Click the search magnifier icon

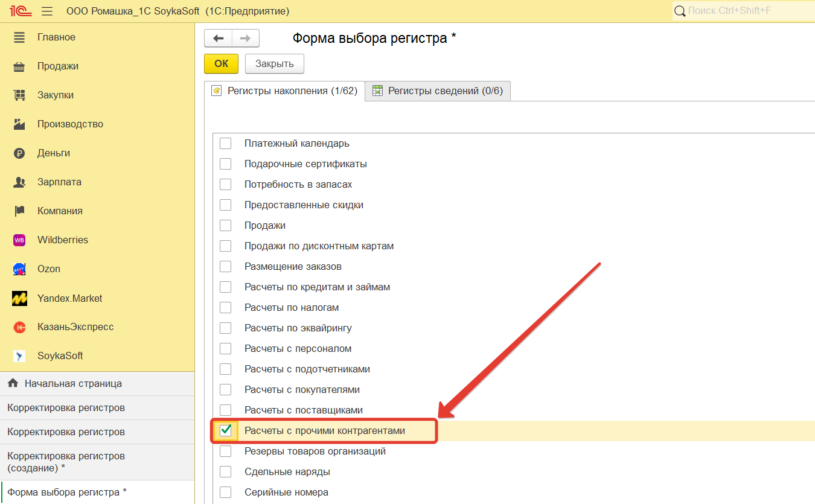pos(680,11)
